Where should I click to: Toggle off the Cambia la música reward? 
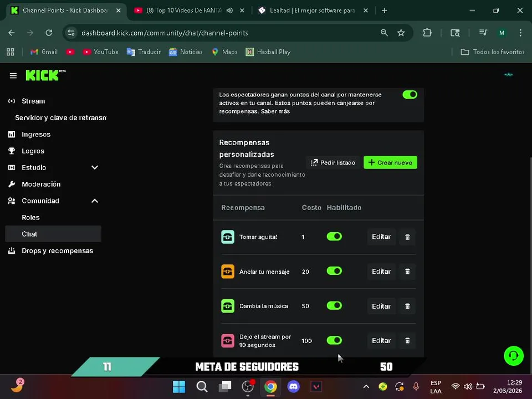click(334, 306)
